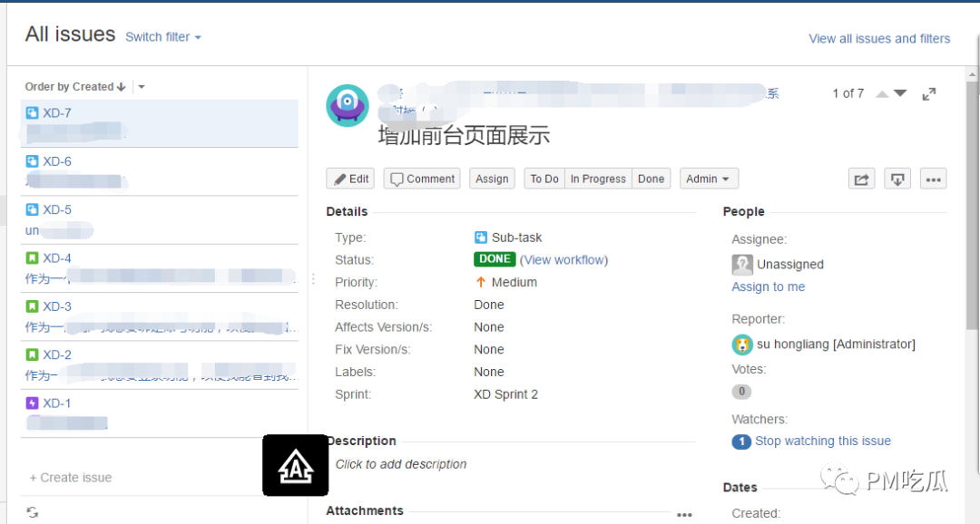Click the scrollbar up arrow

[972, 74]
